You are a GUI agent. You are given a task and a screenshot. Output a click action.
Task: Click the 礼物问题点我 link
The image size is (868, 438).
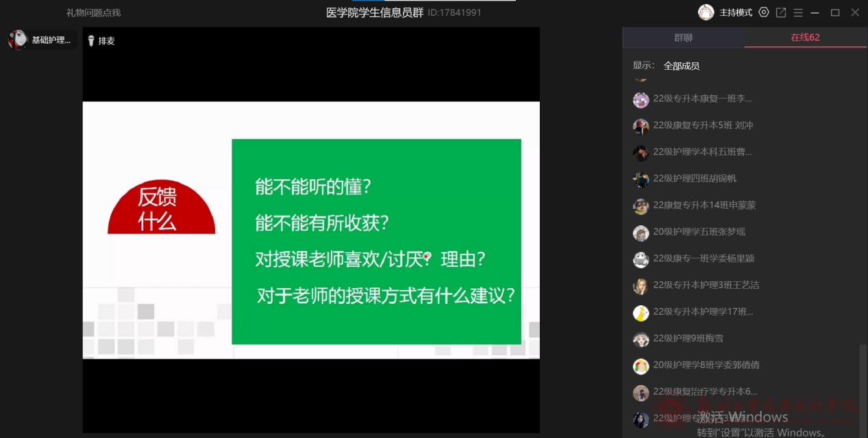[x=93, y=13]
